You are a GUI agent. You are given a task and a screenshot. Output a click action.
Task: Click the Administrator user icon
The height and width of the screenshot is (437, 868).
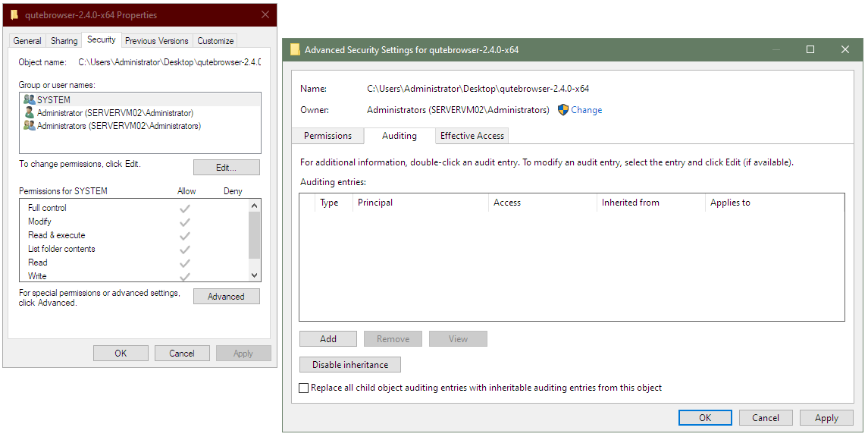coord(30,112)
